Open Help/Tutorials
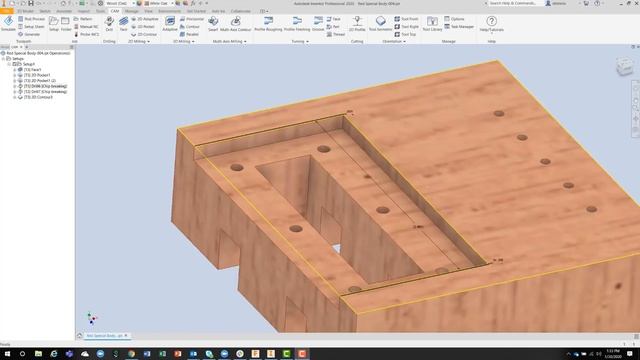The width and height of the screenshot is (640, 360). [491, 24]
